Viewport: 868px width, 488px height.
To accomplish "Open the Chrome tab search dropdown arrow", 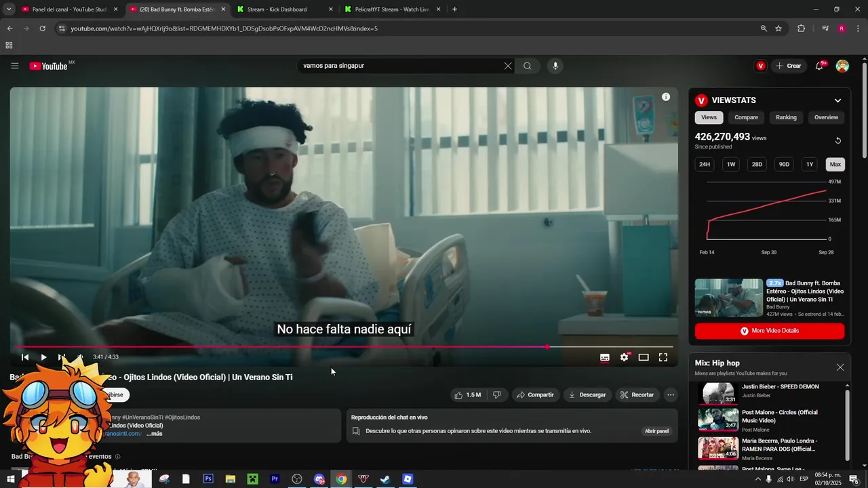I will tap(9, 9).
